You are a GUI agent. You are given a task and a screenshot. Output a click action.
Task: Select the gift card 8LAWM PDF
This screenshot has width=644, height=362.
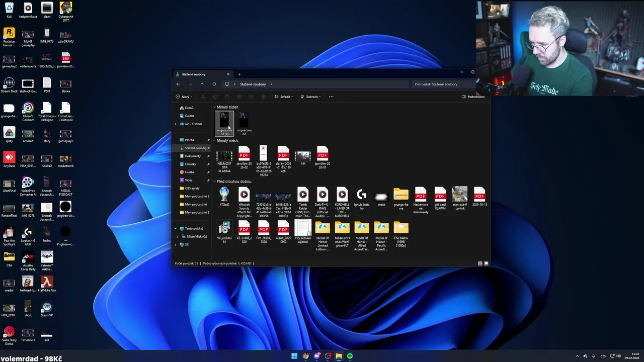coord(440,199)
